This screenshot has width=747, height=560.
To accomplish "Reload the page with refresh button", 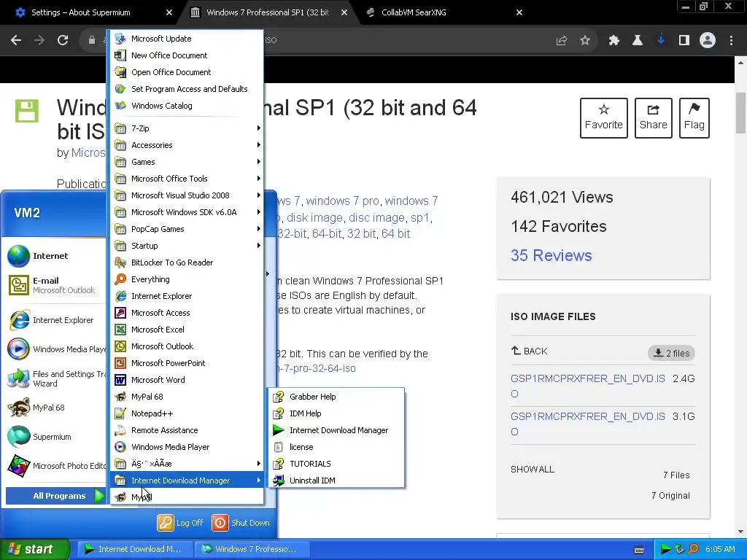I will [63, 40].
